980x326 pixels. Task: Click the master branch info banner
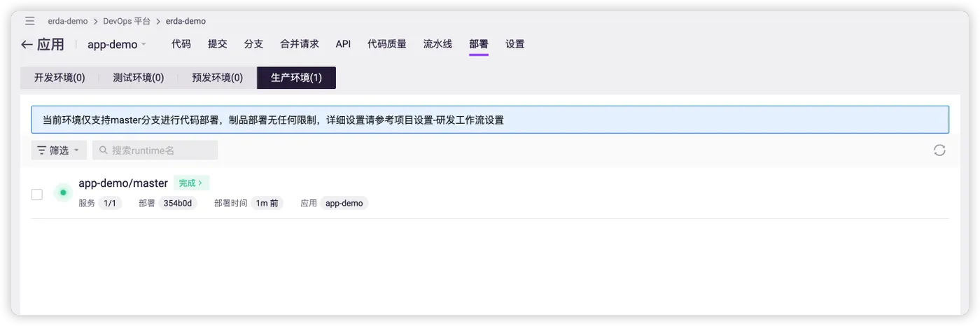(490, 120)
